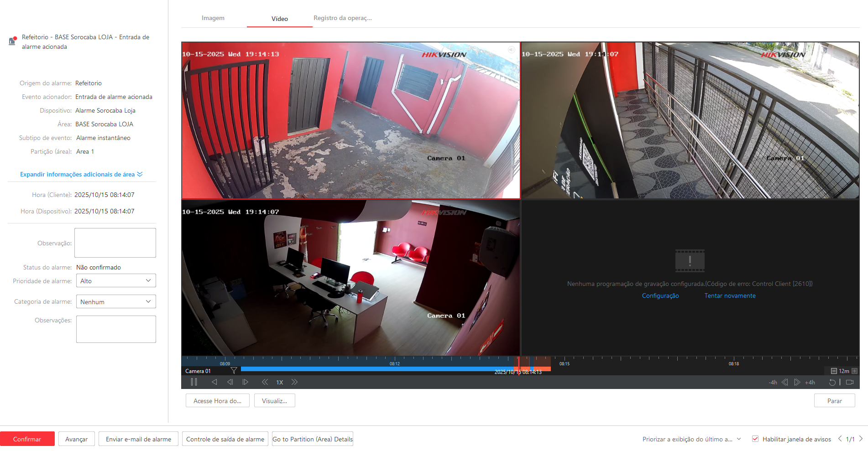Zoom out timeline with minus icon
868x451 pixels.
[834, 371]
